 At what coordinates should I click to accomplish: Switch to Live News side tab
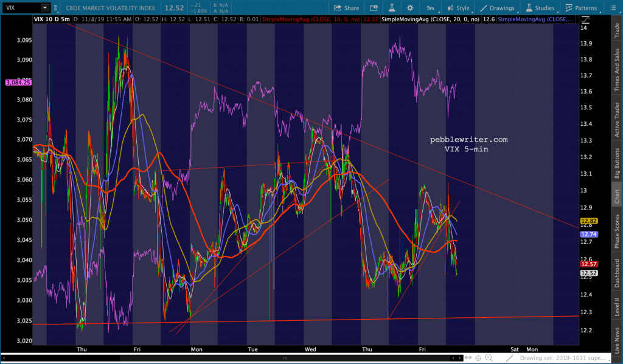(x=617, y=340)
